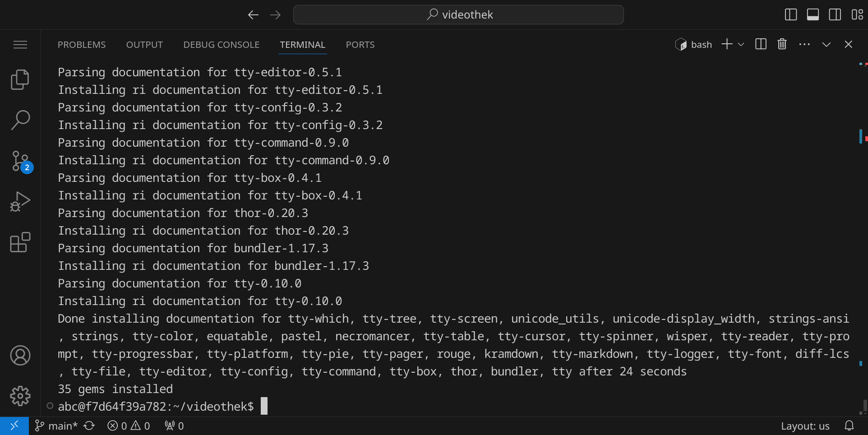Toggle the secondary side bar visibility
This screenshot has width=868, height=435.
point(835,15)
